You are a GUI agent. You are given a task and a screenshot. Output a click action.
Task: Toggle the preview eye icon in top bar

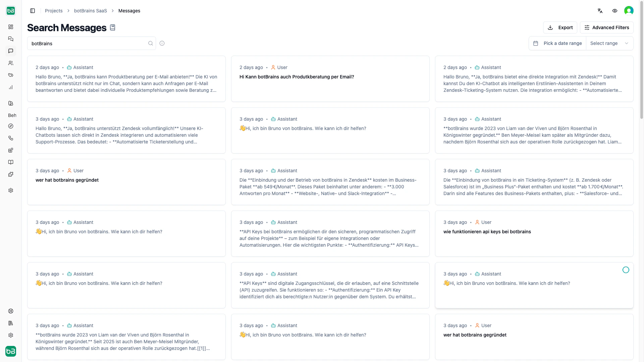click(615, 10)
